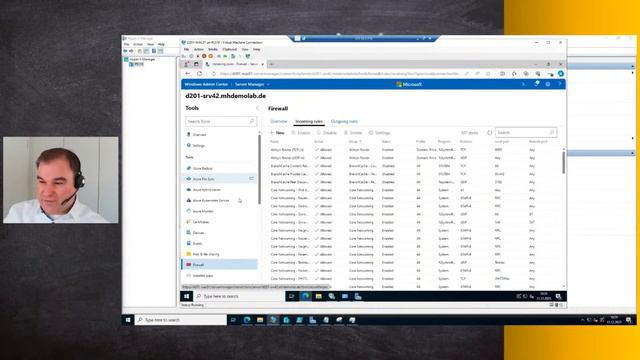Click Edge icon in host taskbar
The height and width of the screenshot is (360, 640).
click(247, 320)
